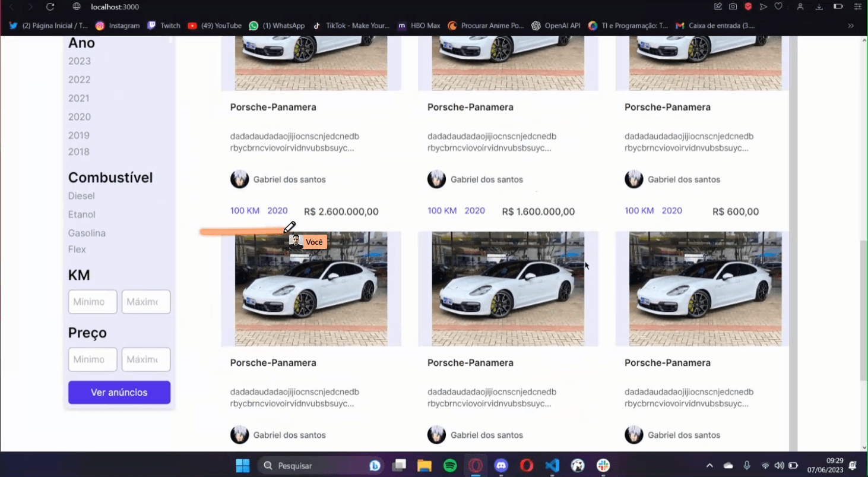The height and width of the screenshot is (477, 868).
Task: Open Twitter bookmark Página Inicial
Action: tap(49, 26)
